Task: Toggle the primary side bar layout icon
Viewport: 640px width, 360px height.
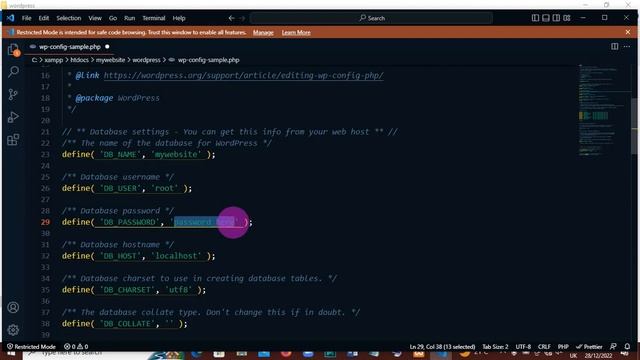Action: [535, 18]
